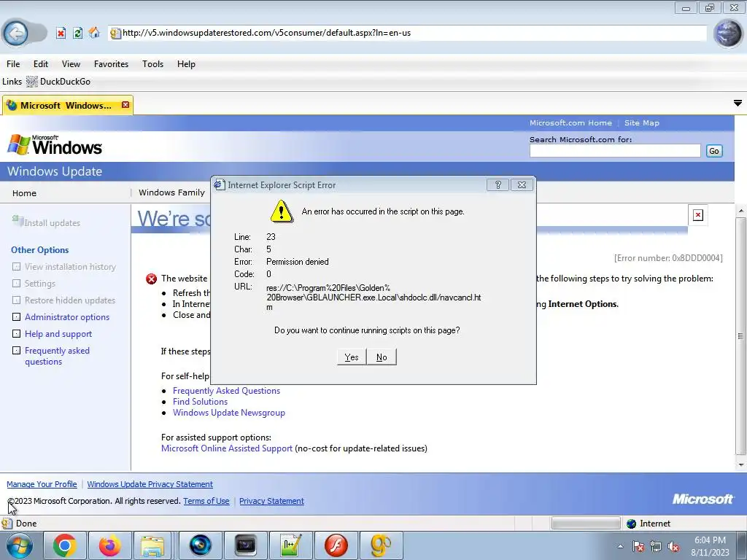747x560 pixels.
Task: Launch Firefox from the taskbar
Action: [109, 545]
